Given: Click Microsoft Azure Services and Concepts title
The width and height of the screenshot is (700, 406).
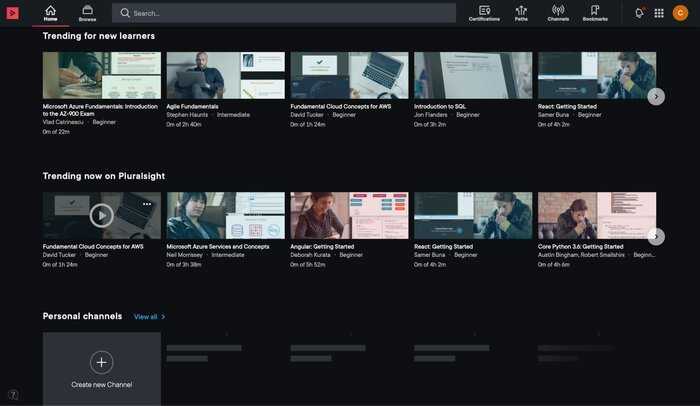Looking at the screenshot, I should pos(218,247).
